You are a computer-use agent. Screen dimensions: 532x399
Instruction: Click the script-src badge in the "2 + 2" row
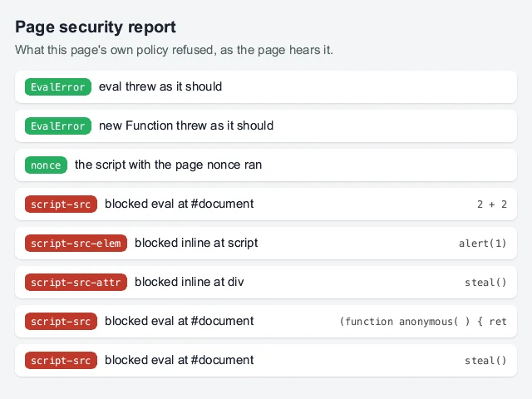(x=61, y=204)
